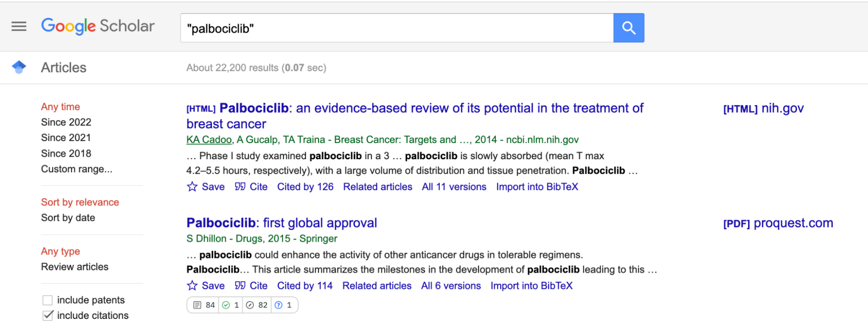Open the [PDF] proquest.com link
The width and height of the screenshot is (868, 328).
[x=778, y=223]
